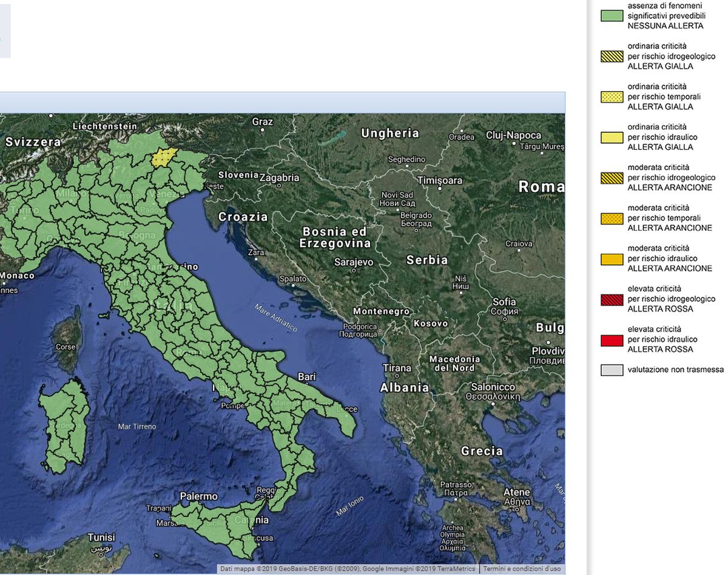Click the dotted orange temporali legend swatch
Screen dimensions: 728x575
(612, 219)
